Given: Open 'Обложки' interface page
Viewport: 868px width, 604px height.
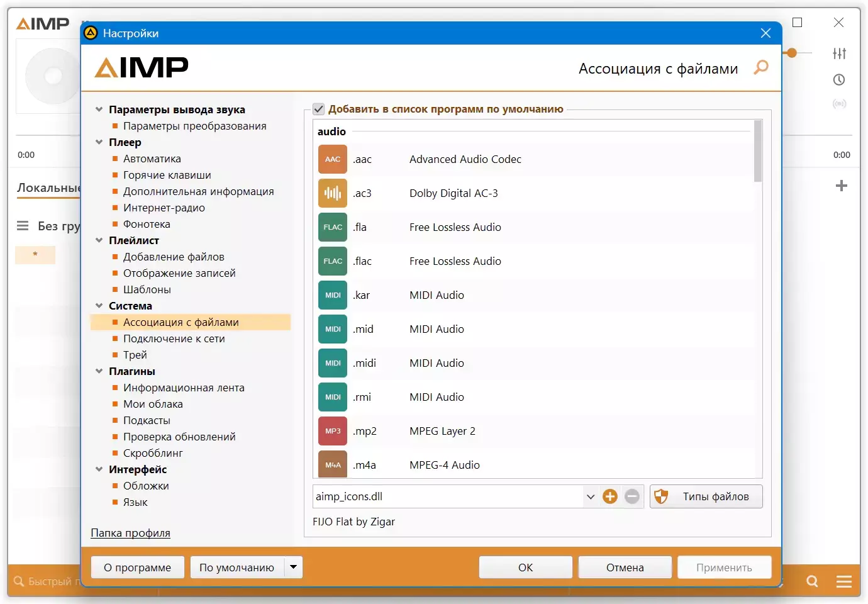Looking at the screenshot, I should click(x=146, y=486).
